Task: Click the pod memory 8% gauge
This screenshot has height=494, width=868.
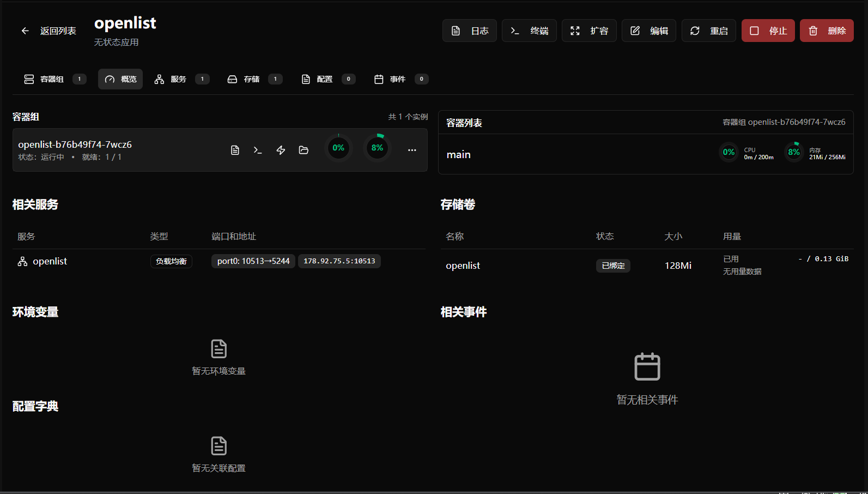Action: coord(377,148)
